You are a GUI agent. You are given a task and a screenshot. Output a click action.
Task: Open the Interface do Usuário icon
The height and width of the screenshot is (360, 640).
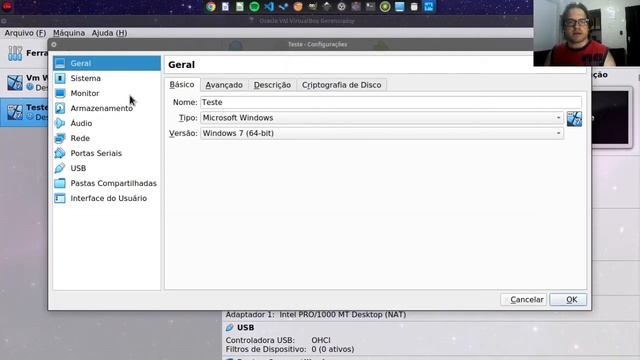click(x=60, y=198)
